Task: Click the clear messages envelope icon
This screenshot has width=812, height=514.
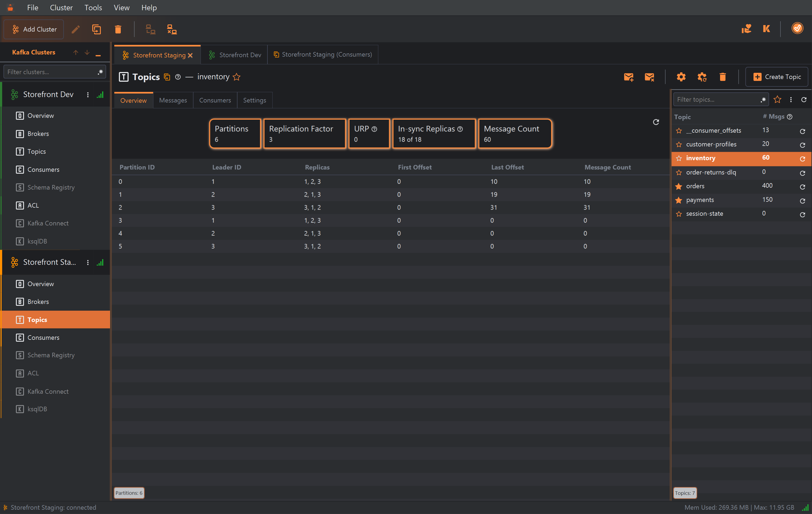Action: pos(649,77)
